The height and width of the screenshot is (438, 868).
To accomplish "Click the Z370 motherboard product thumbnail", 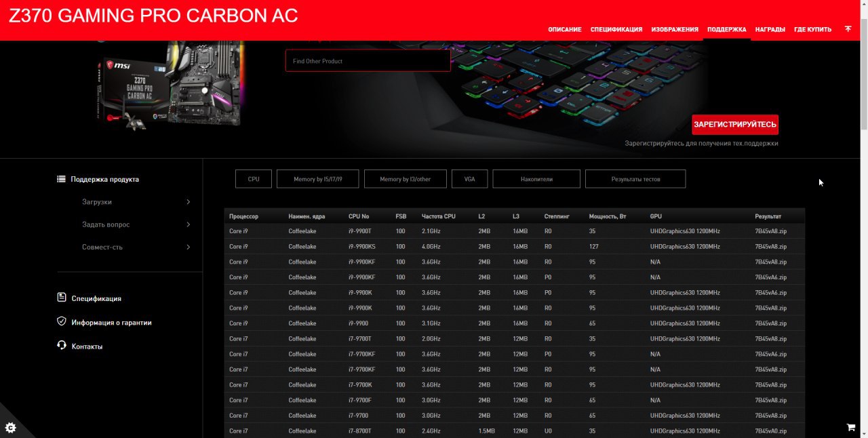I will pyautogui.click(x=171, y=85).
